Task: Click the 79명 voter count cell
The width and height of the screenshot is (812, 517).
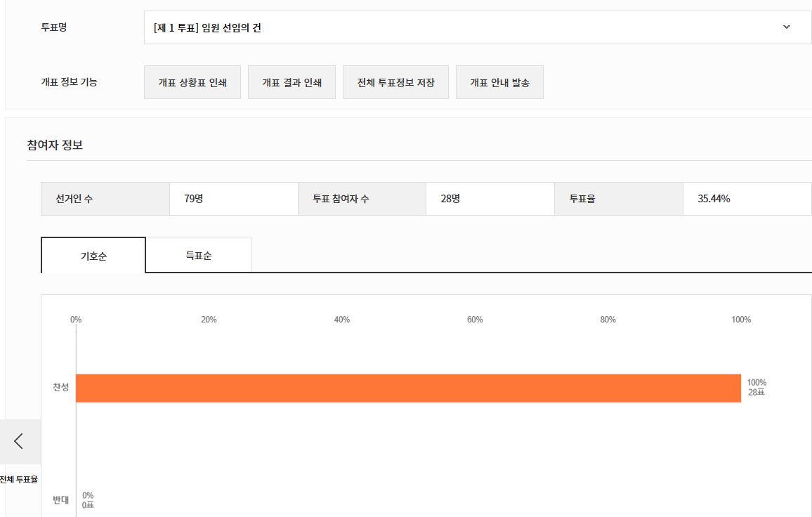Action: [x=194, y=199]
